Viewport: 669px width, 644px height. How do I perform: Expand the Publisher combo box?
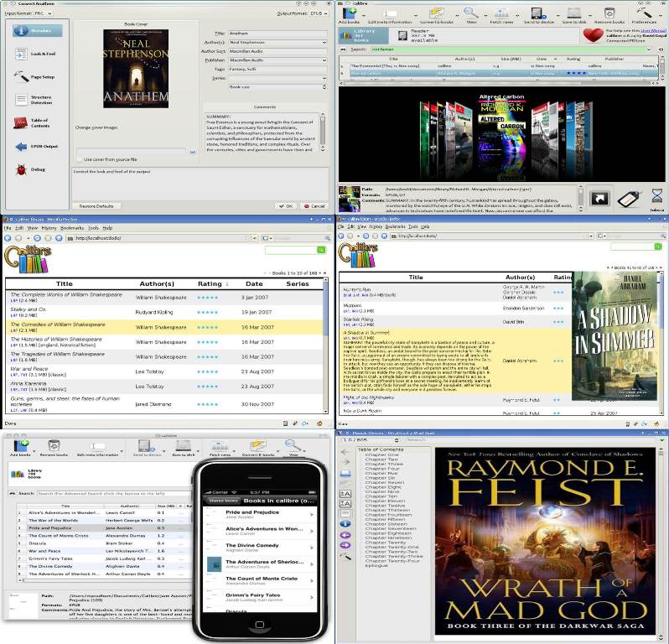click(x=324, y=60)
